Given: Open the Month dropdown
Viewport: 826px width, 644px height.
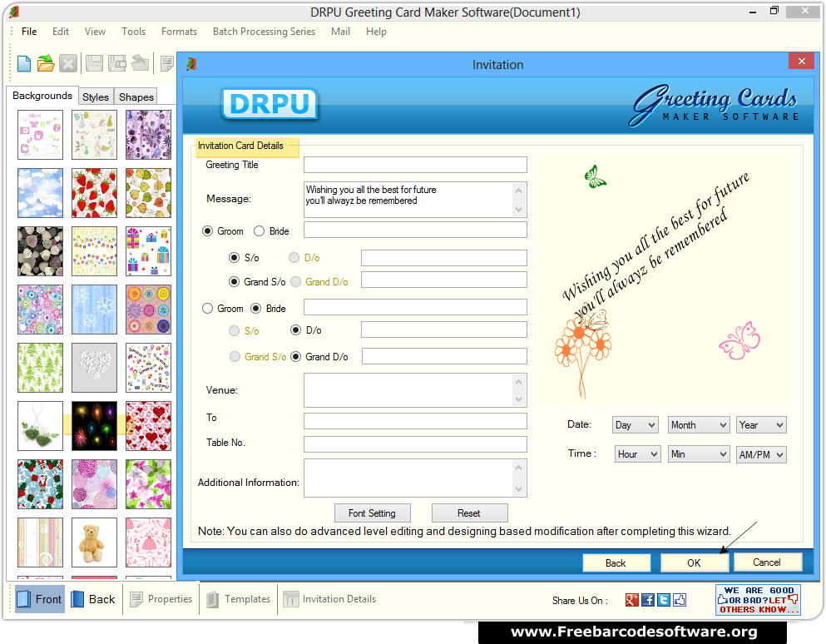Looking at the screenshot, I should (x=699, y=425).
